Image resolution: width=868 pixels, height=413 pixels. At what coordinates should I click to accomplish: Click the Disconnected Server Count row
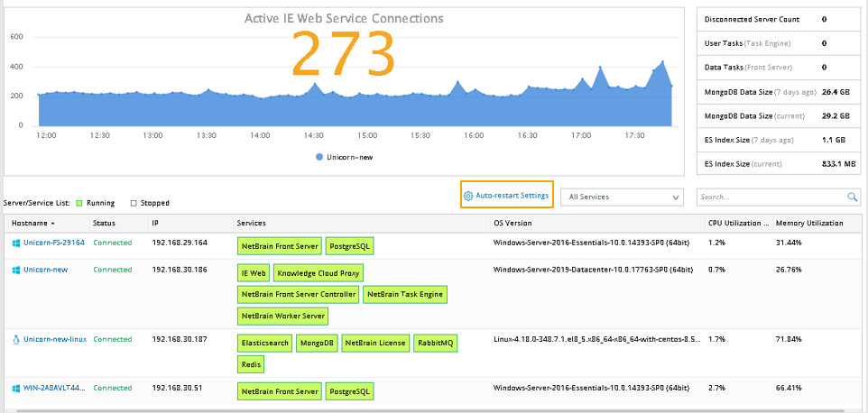(778, 19)
